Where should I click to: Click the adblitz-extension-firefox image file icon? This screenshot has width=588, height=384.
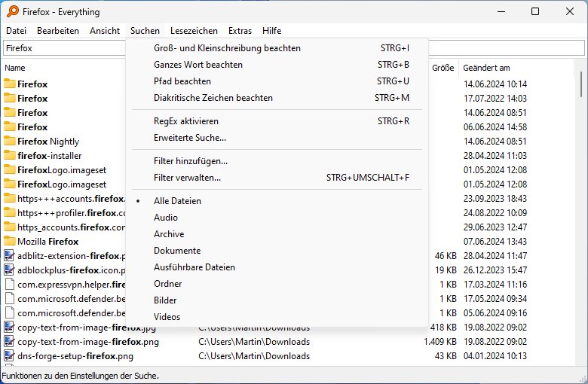(10, 256)
